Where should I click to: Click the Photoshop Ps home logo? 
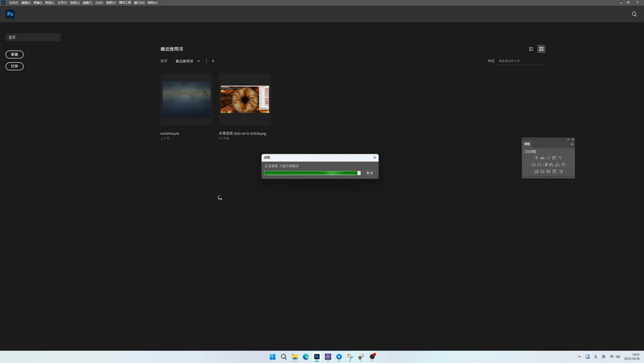pyautogui.click(x=10, y=14)
